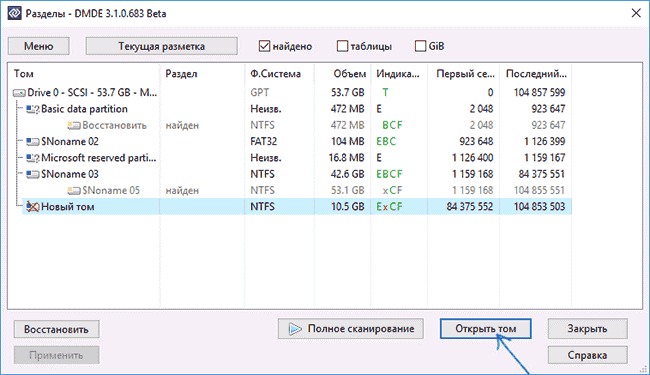Click the Закрыть button
Screen dimensions: 650x375
pyautogui.click(x=587, y=329)
